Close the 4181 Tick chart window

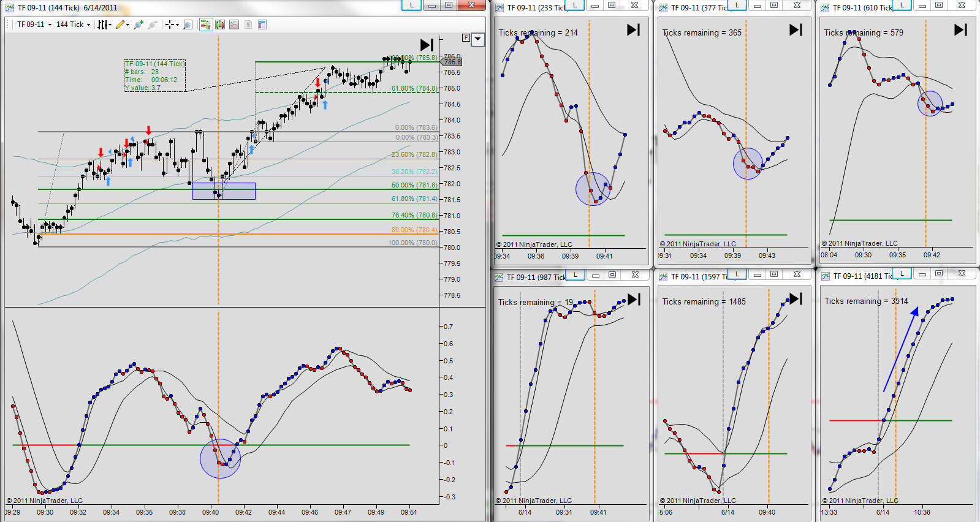(x=962, y=273)
